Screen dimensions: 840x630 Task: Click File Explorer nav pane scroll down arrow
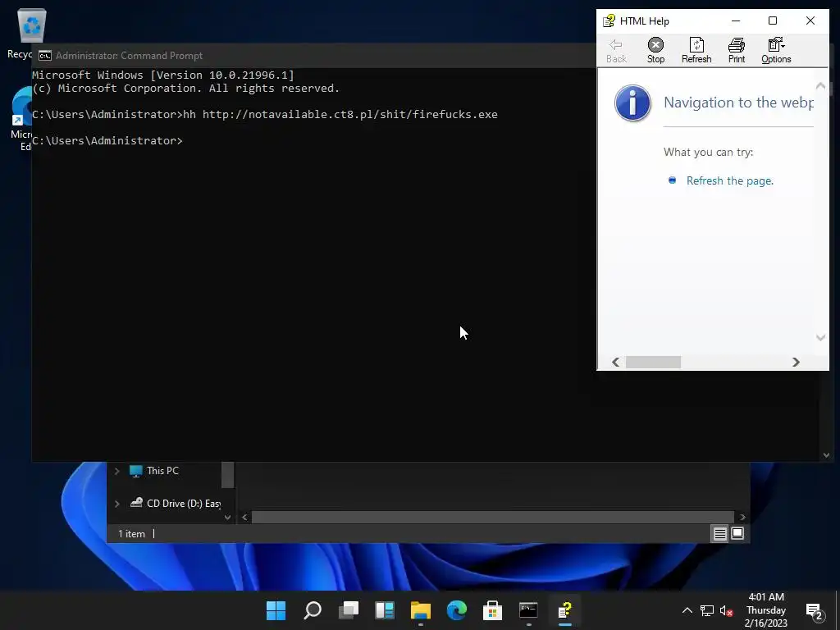click(x=228, y=517)
